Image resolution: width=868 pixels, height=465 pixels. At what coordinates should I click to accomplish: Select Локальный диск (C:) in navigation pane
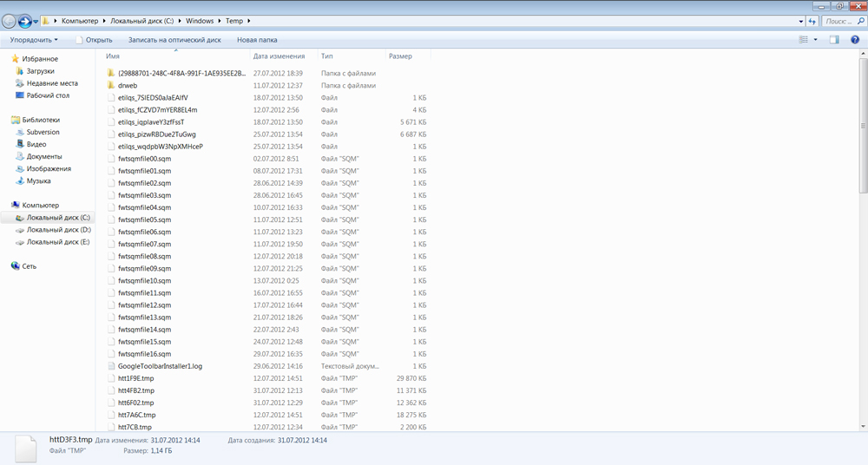pos(58,218)
